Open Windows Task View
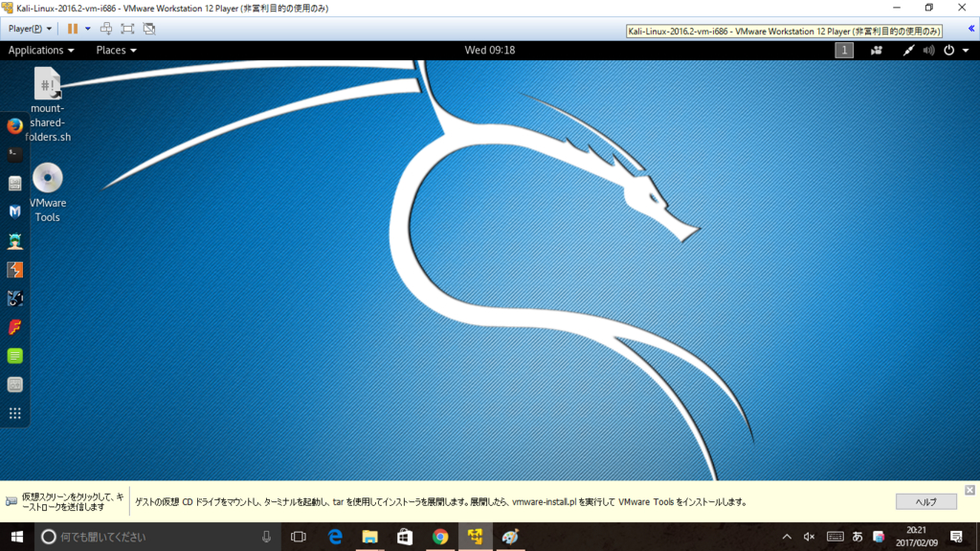 pyautogui.click(x=299, y=537)
